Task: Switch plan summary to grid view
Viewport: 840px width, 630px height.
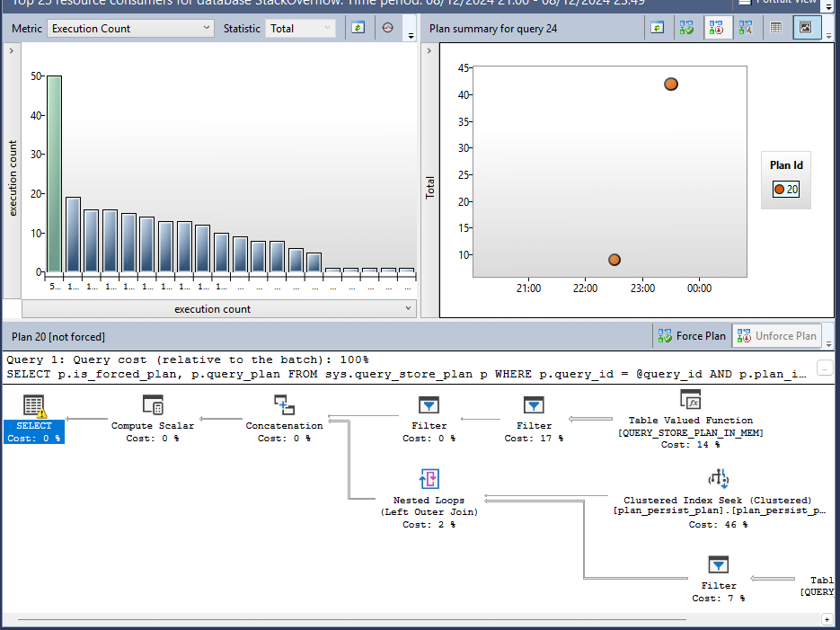Action: click(777, 27)
